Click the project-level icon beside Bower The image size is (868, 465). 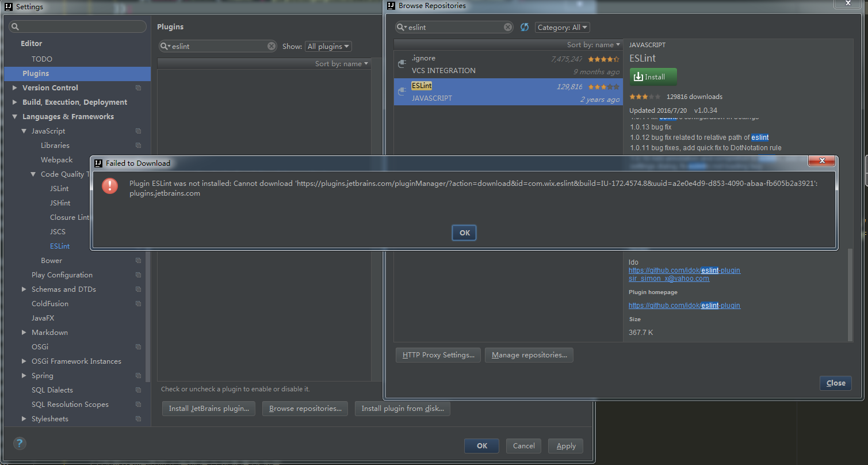click(x=138, y=261)
